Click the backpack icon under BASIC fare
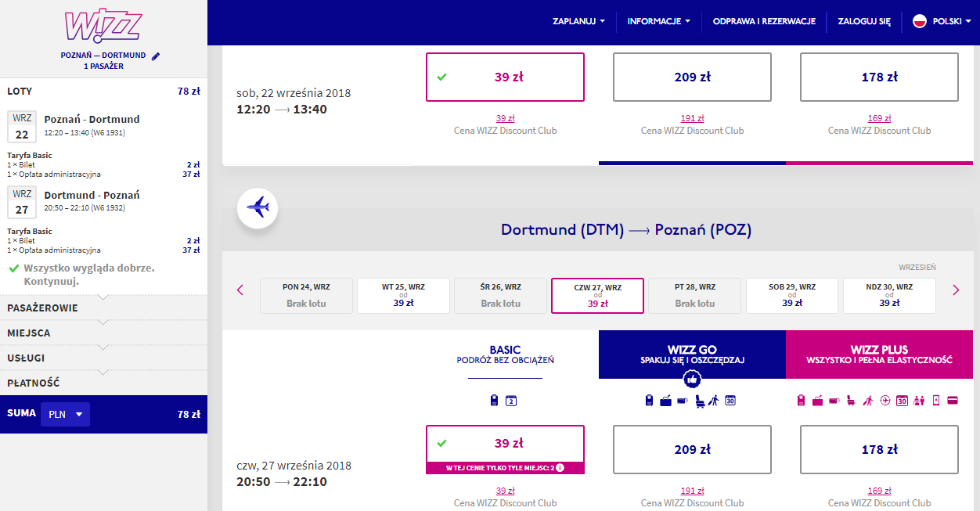This screenshot has width=980, height=511. coord(494,401)
